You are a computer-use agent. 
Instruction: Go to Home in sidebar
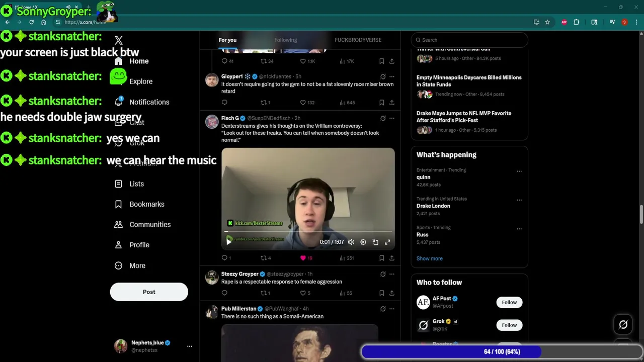tap(132, 61)
